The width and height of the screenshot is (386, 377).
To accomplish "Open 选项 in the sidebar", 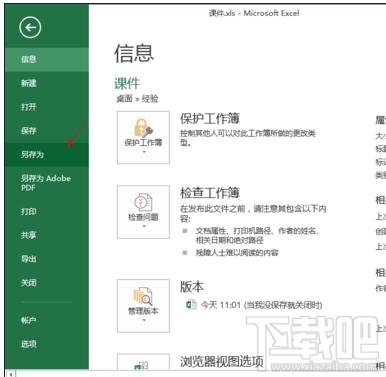I will (x=47, y=344).
